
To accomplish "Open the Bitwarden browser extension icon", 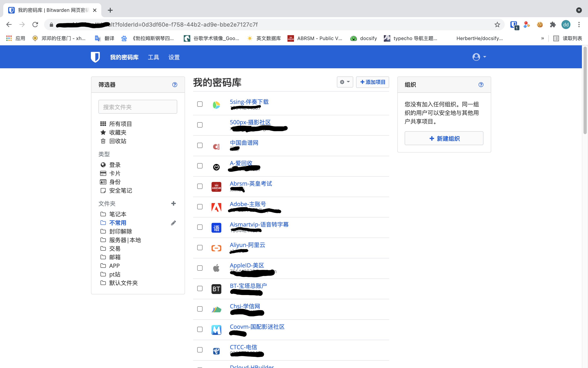I will pyautogui.click(x=514, y=25).
